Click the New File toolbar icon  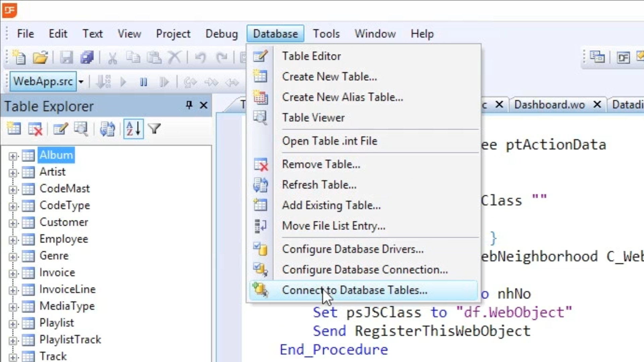pyautogui.click(x=19, y=57)
